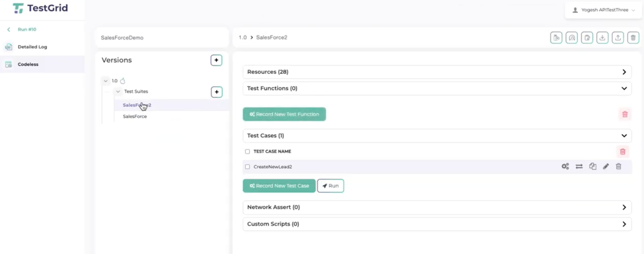
Task: Edit CreateNewLead2 with the pencil icon
Action: point(606,166)
